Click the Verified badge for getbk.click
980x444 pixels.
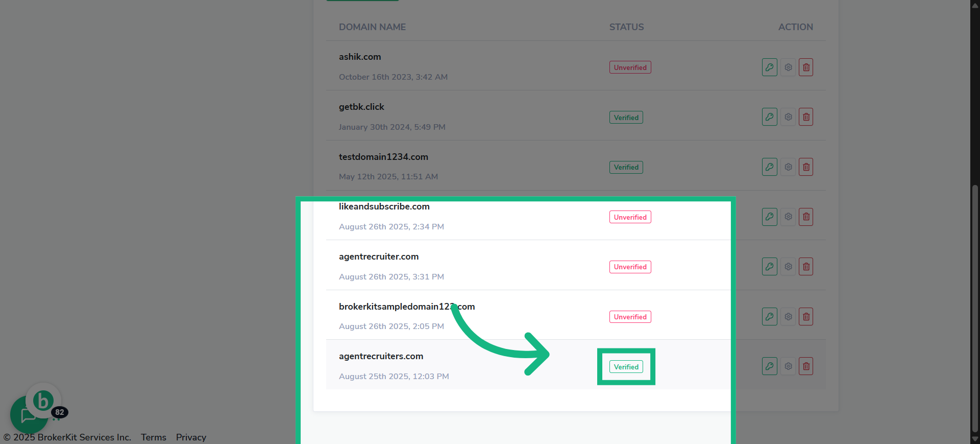pos(626,118)
